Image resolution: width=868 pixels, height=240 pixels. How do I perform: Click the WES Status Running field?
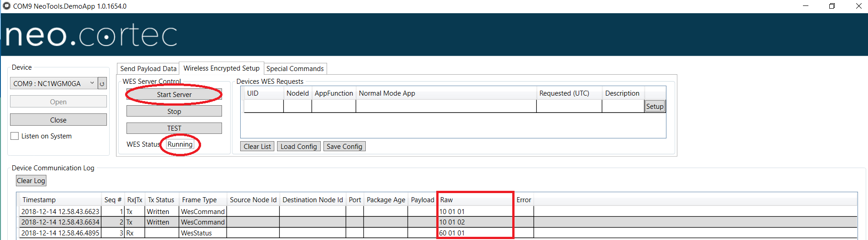click(x=180, y=144)
